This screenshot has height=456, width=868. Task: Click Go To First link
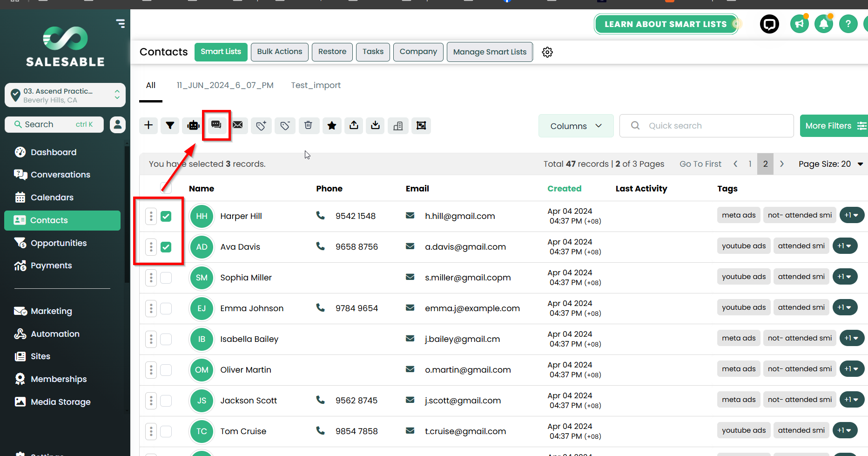point(700,164)
